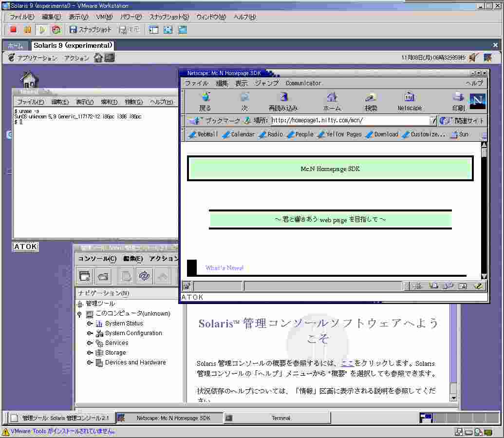Click the Netscape page vertical scrollbar

(484, 209)
